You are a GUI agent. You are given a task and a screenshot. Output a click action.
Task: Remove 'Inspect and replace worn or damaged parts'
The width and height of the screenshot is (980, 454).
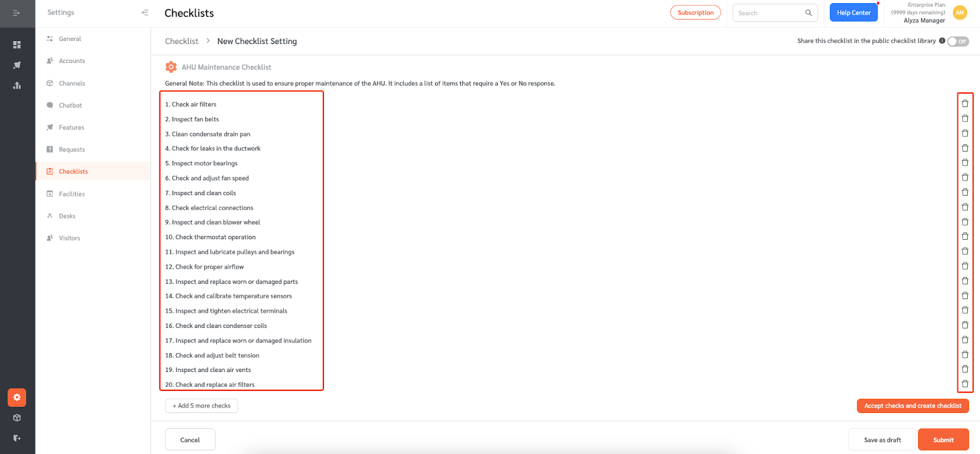965,281
